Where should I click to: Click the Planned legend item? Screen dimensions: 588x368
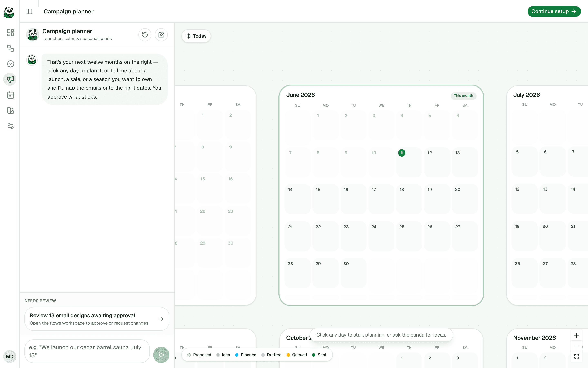click(246, 355)
